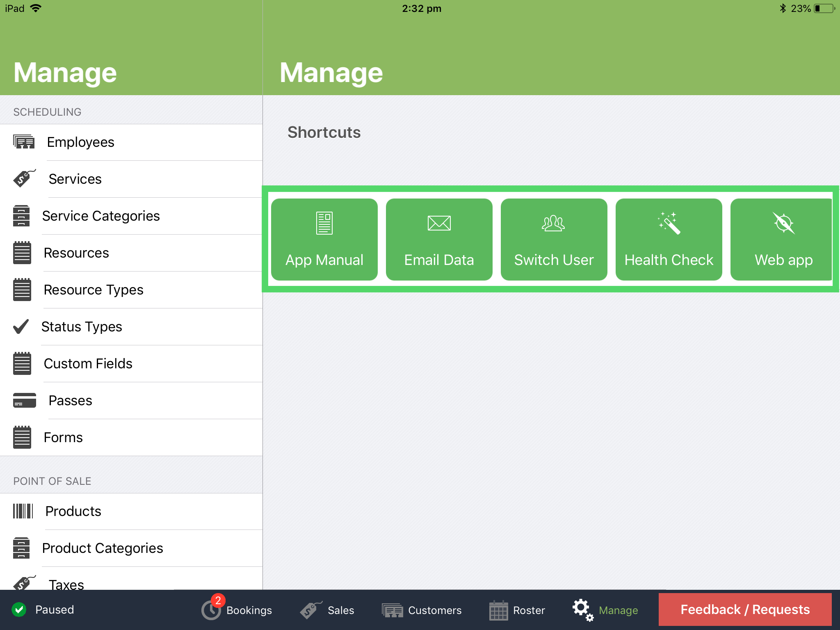Open Sales from the bottom navigation

click(328, 610)
